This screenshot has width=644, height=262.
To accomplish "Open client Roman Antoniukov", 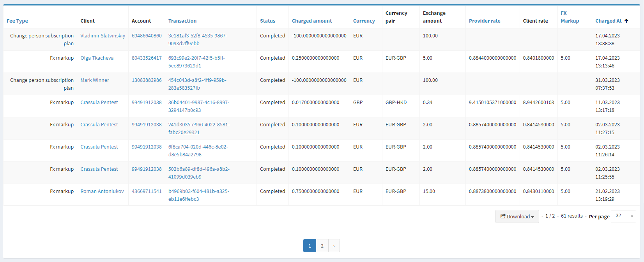I will (x=102, y=191).
